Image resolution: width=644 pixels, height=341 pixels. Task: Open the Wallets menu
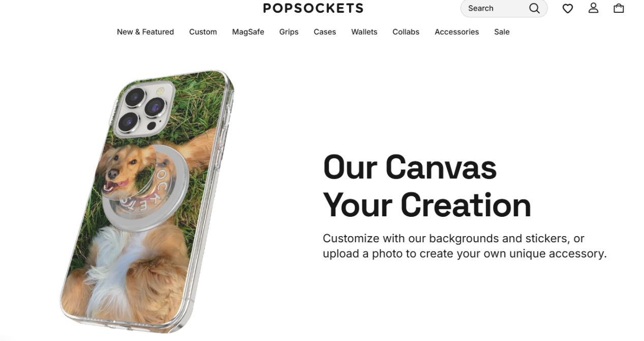pyautogui.click(x=364, y=32)
